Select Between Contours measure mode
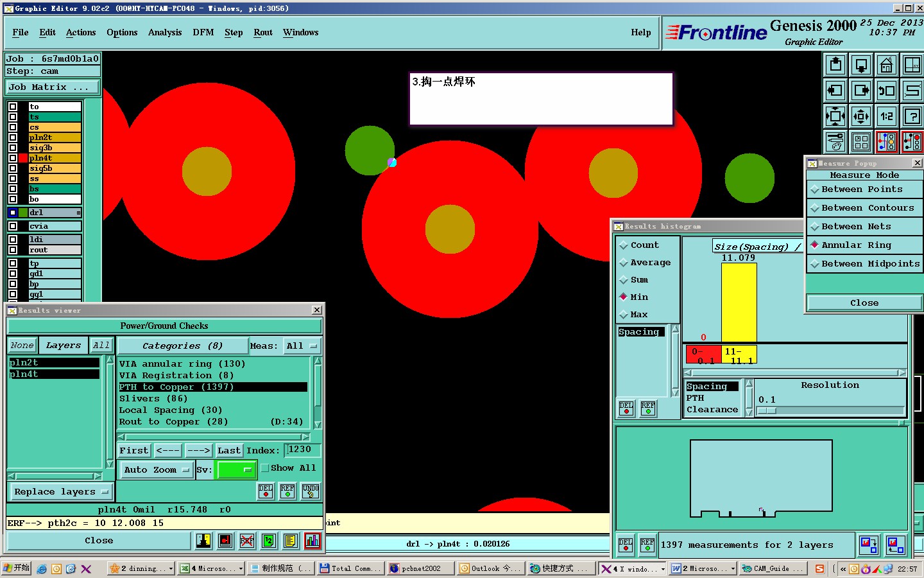 pyautogui.click(x=864, y=208)
